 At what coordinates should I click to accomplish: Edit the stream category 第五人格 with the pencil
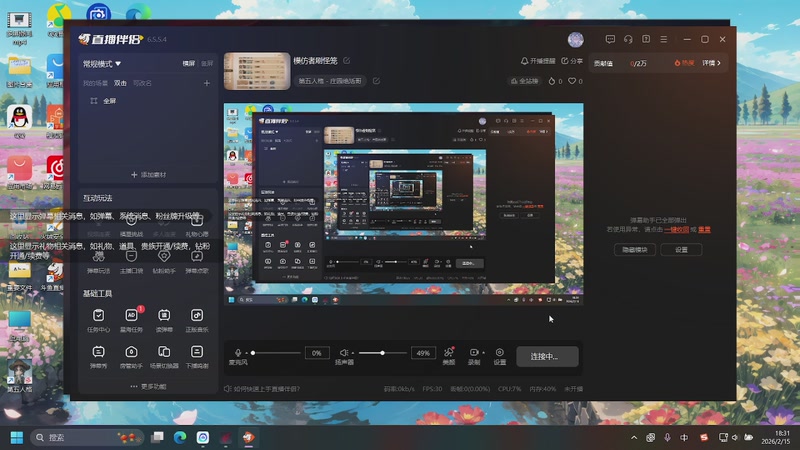coord(376,81)
